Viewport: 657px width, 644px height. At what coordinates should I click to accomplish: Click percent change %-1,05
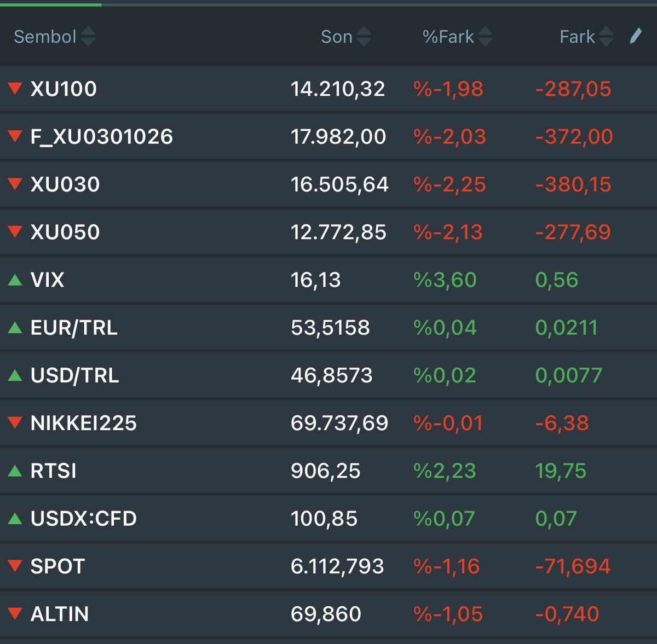pyautogui.click(x=448, y=614)
